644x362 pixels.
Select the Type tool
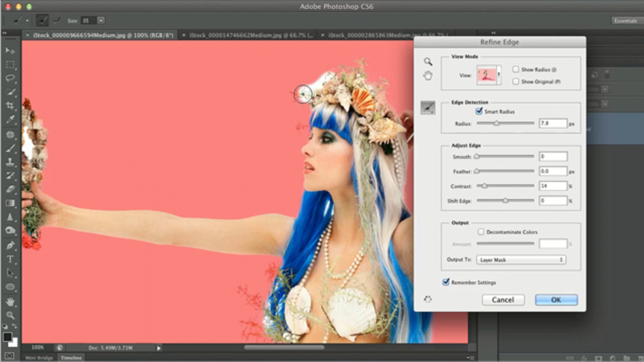pyautogui.click(x=10, y=259)
